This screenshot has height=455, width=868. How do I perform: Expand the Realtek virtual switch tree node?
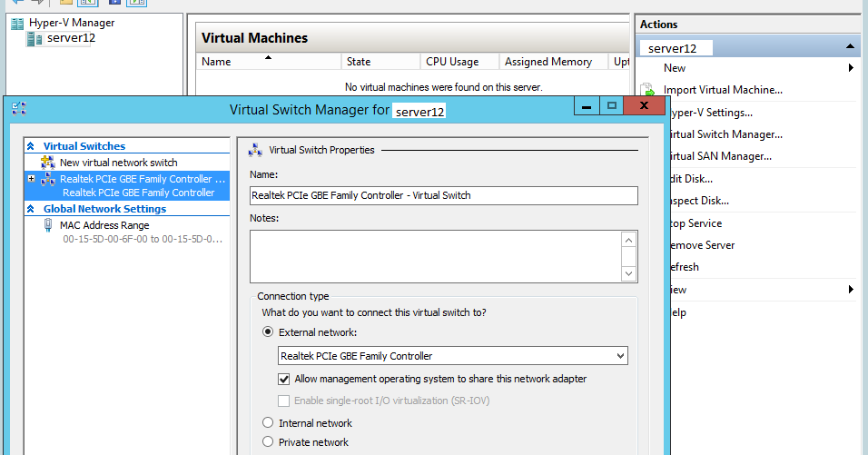(x=32, y=179)
